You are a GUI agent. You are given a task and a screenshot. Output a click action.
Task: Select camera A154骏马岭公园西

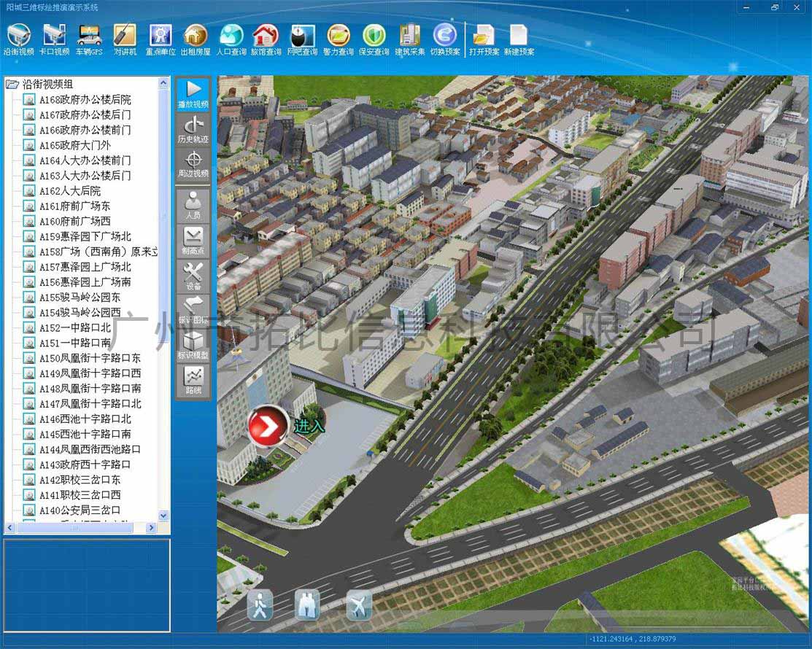(80, 313)
